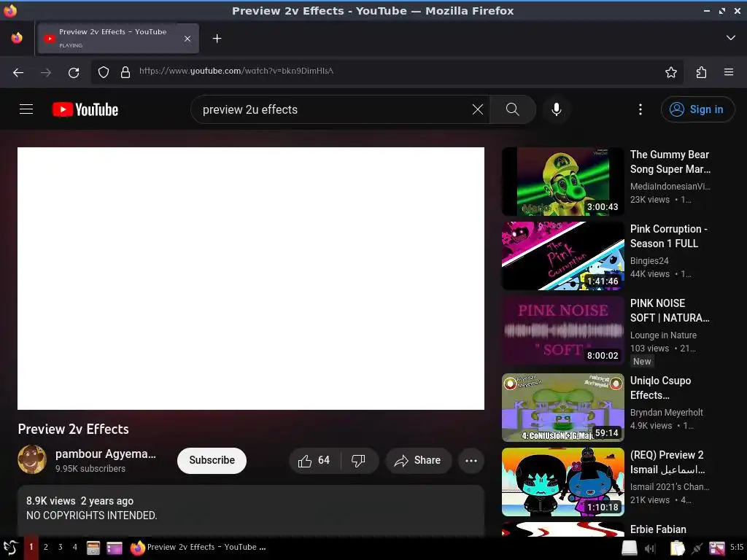Click the Firefox View icon in tab bar
Viewport: 747px width, 560px height.
tap(17, 38)
